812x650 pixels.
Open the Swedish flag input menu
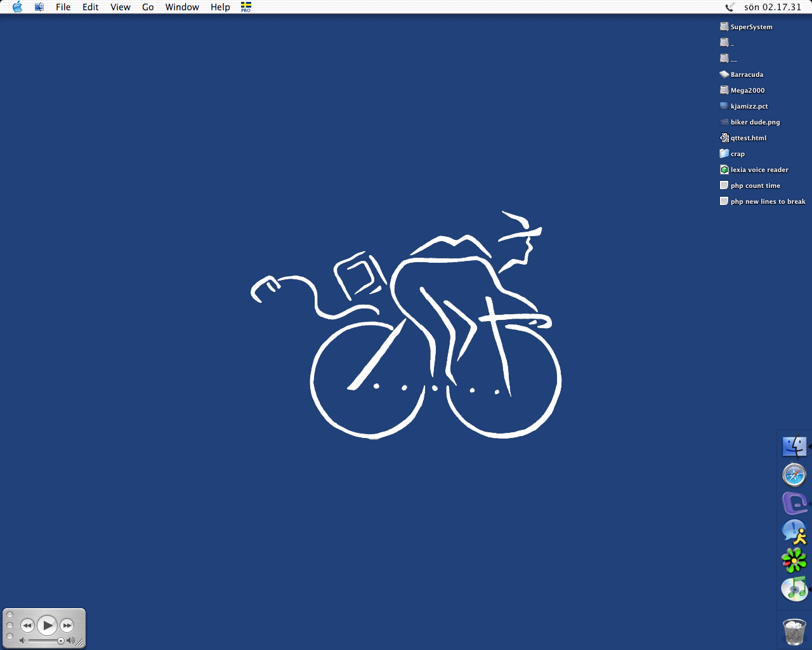tap(246, 7)
